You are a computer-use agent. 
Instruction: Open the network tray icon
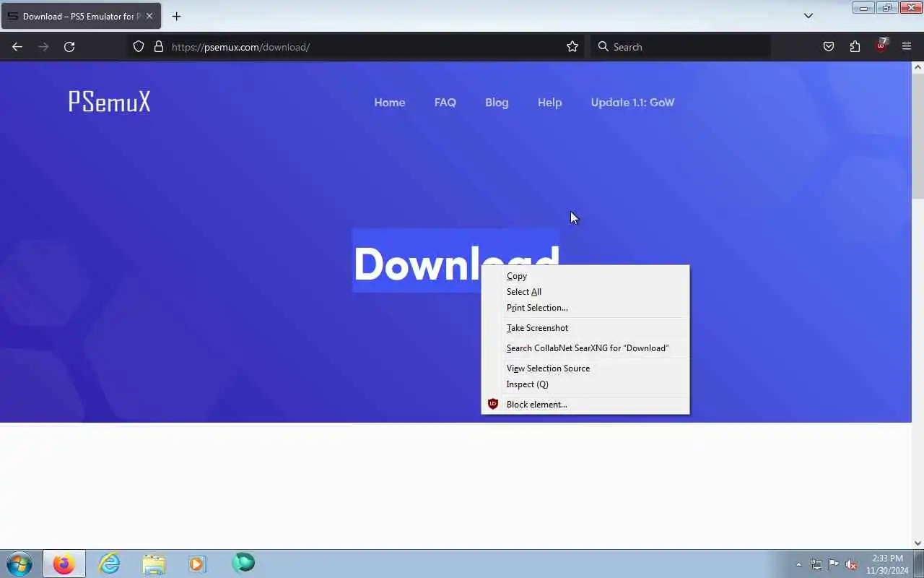coord(816,565)
